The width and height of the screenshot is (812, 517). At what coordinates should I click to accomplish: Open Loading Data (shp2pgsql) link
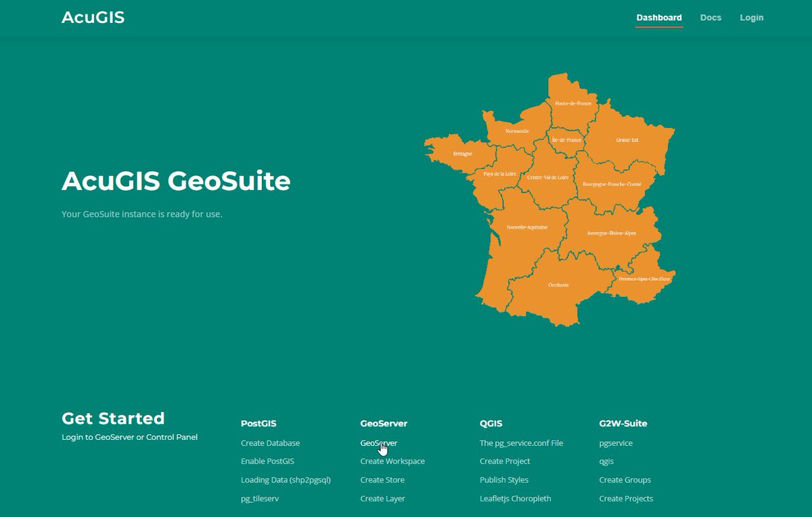(x=286, y=480)
